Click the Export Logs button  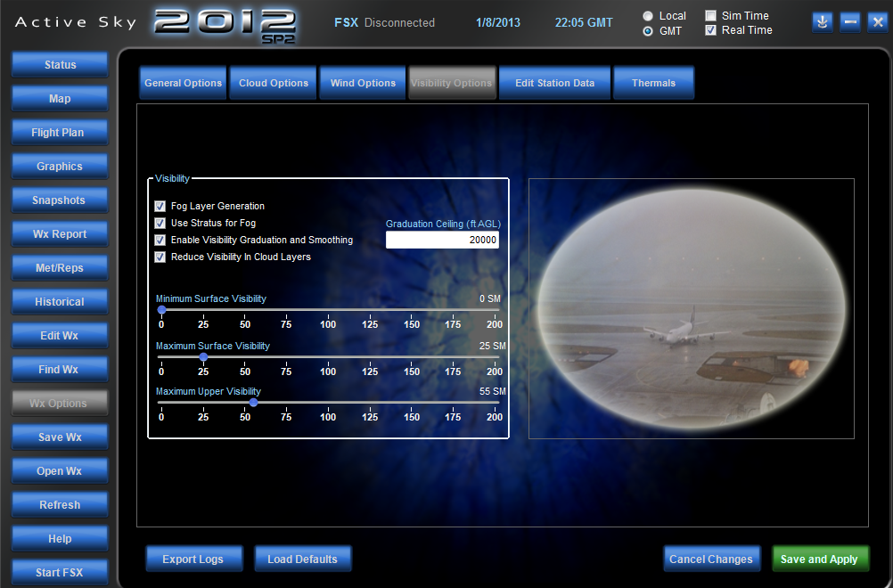tap(193, 559)
